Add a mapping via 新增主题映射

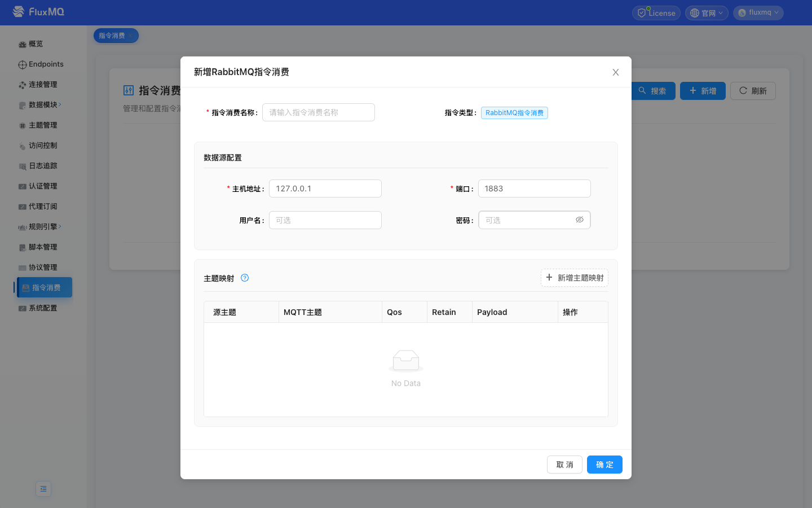tap(575, 278)
